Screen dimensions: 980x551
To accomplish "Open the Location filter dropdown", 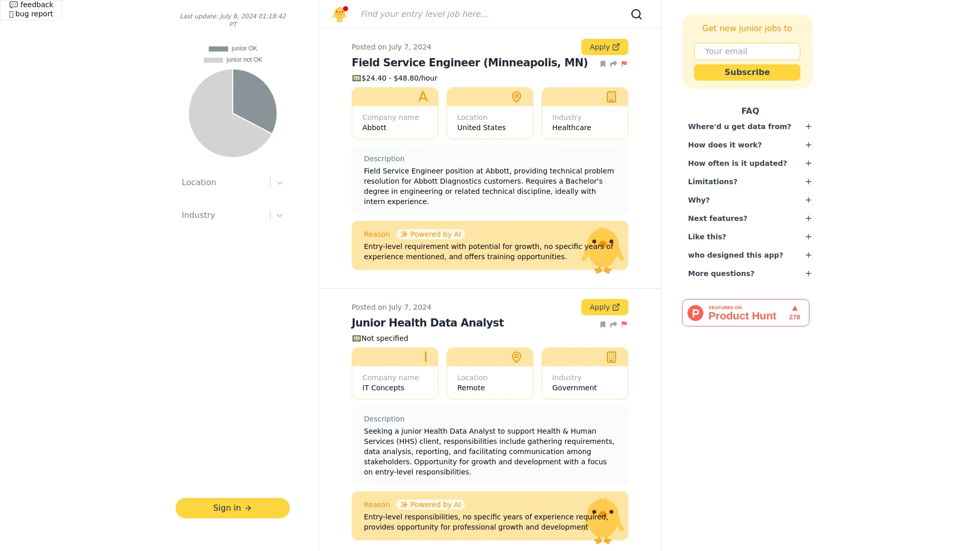I will coord(279,182).
